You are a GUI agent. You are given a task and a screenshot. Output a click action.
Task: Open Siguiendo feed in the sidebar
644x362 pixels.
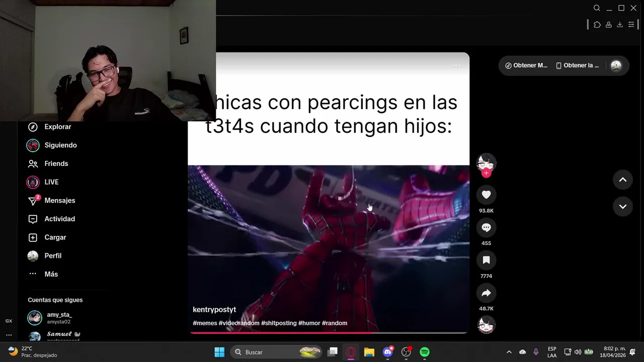(x=52, y=145)
